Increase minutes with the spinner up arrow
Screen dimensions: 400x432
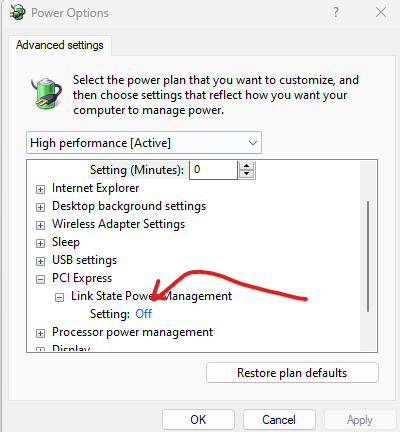(x=247, y=166)
